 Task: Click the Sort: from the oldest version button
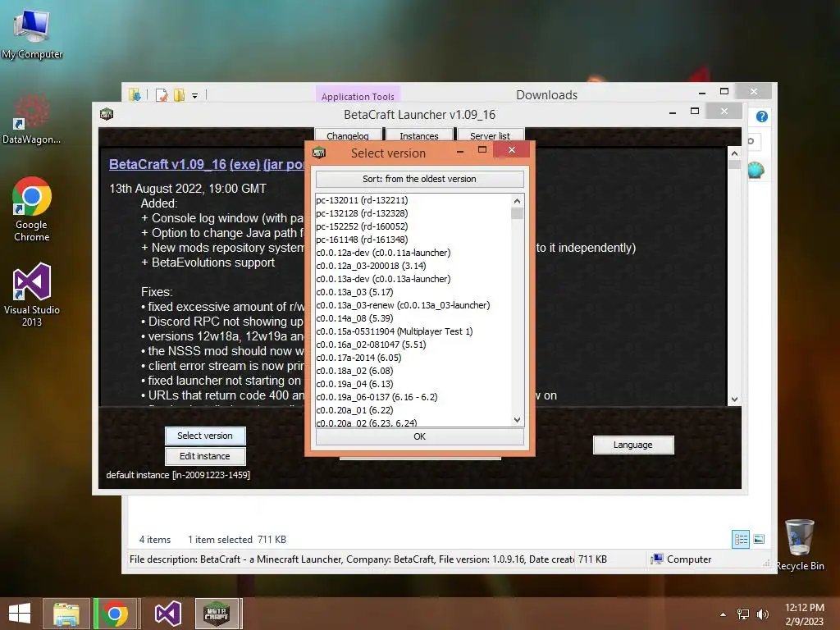coord(419,179)
